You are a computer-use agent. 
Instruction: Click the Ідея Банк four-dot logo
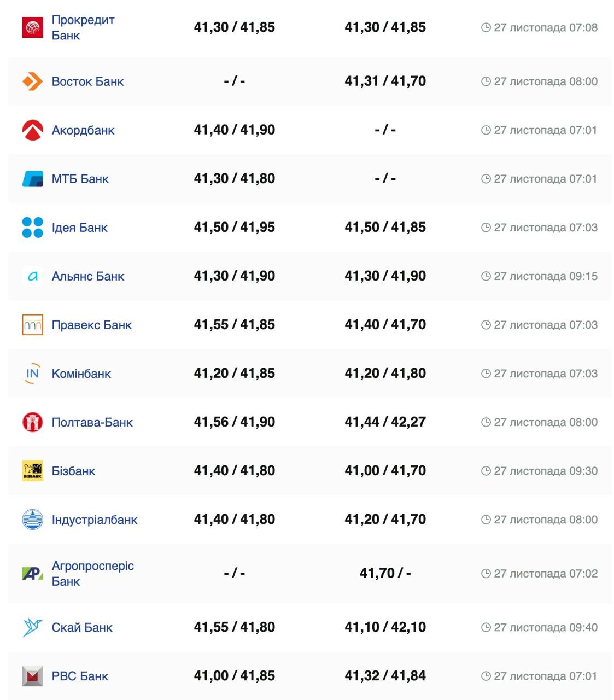pos(32,227)
